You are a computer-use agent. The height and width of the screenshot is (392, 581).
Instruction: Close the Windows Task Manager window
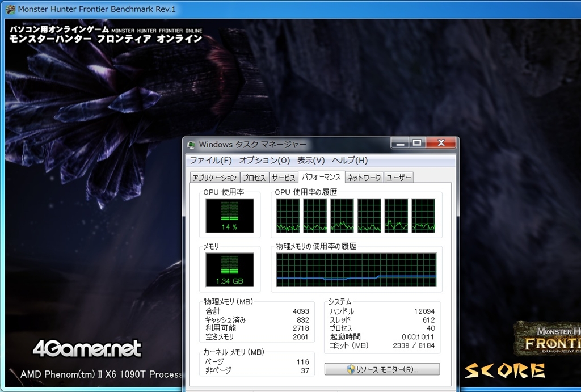click(x=441, y=142)
